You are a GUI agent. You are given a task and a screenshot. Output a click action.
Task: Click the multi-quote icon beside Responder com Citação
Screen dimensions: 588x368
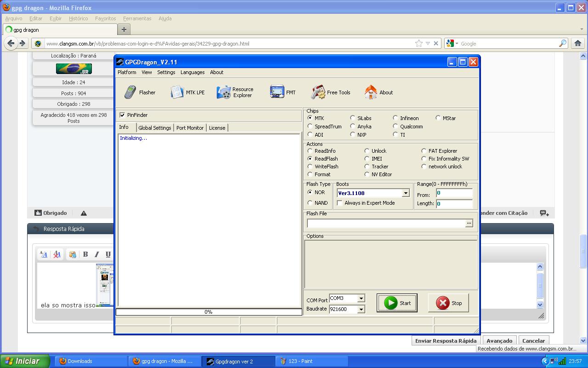point(544,213)
